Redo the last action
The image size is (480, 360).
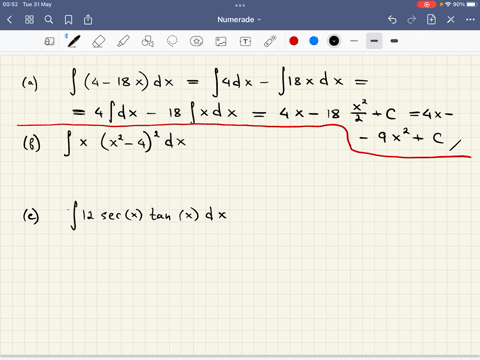tap(412, 20)
